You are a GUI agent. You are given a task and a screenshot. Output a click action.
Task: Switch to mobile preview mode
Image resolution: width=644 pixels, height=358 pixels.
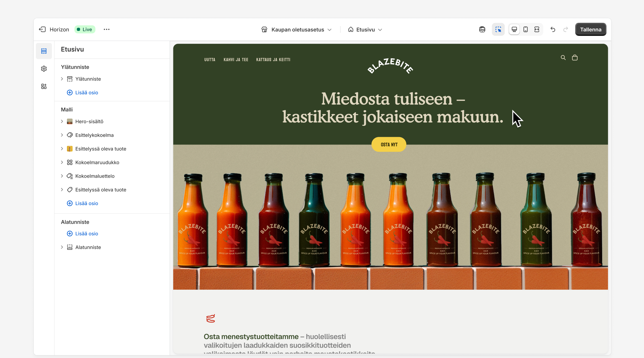coord(525,30)
